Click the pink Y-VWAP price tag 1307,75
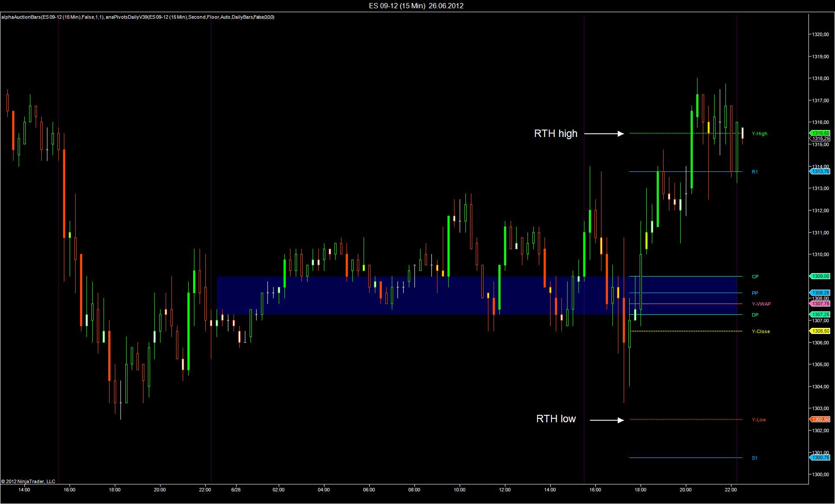835x504 pixels. click(820, 304)
